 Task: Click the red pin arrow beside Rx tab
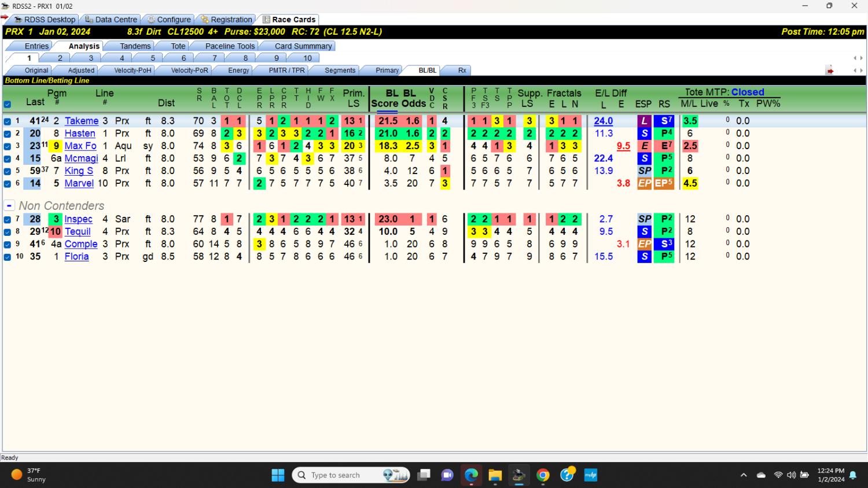click(x=830, y=71)
